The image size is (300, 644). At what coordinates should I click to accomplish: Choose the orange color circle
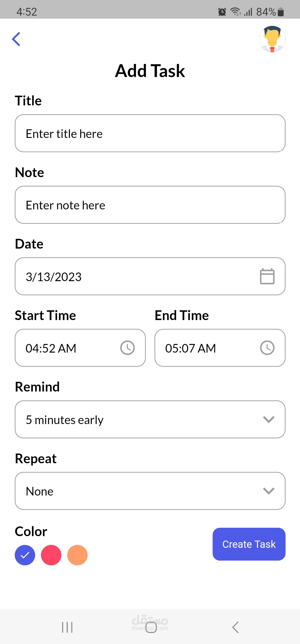(77, 555)
